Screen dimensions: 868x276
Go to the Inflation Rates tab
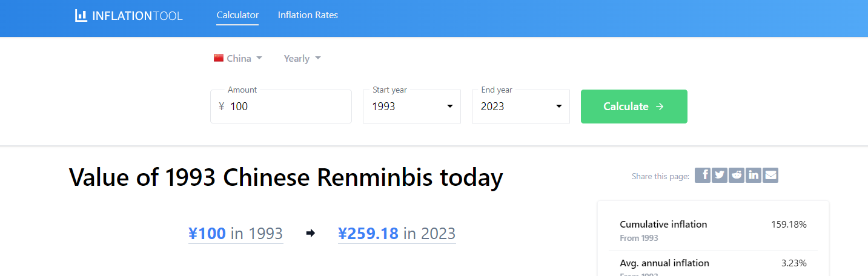coord(308,15)
